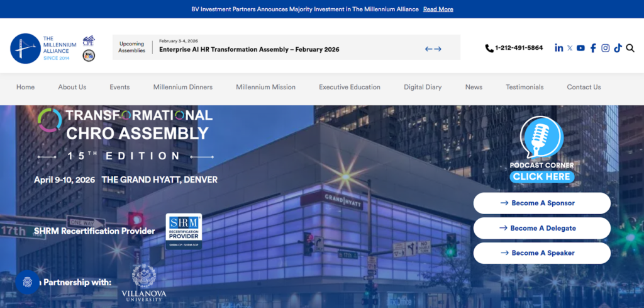The image size is (644, 308).
Task: Call 1-212-491-5864 phone link
Action: [519, 48]
